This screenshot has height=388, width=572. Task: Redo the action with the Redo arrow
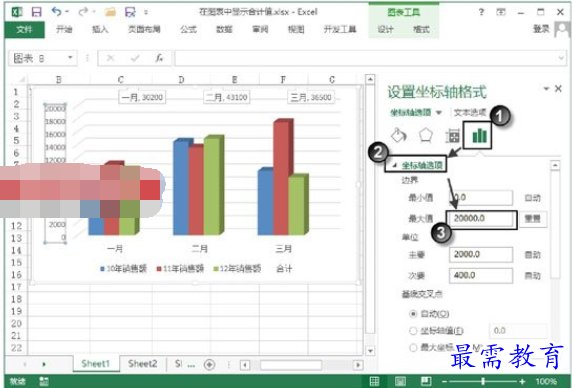[84, 11]
